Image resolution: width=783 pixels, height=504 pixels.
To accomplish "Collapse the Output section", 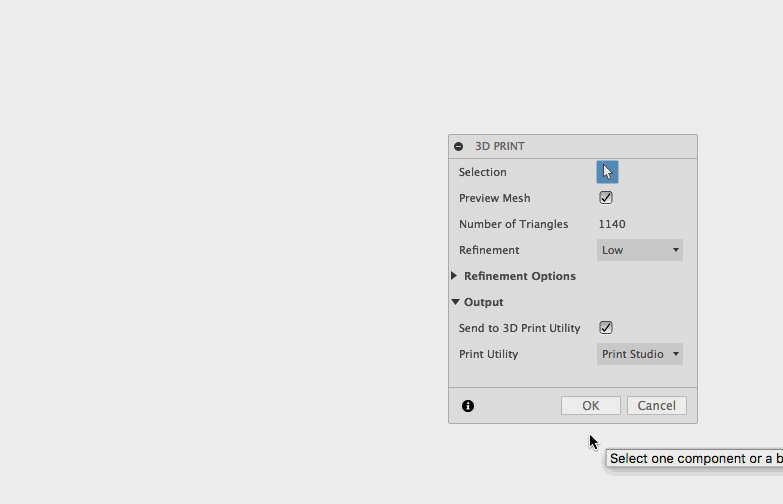I will pyautogui.click(x=455, y=302).
